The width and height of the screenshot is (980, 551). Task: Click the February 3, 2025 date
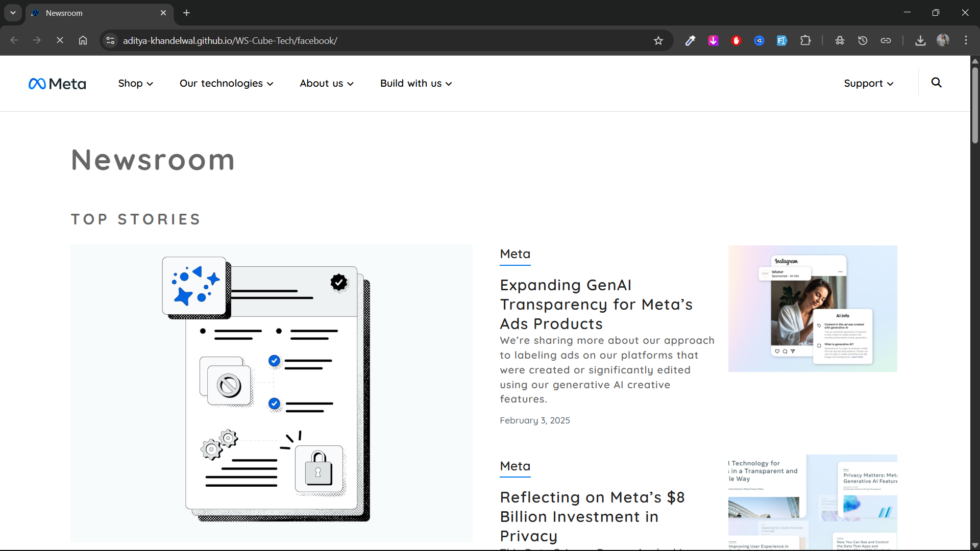click(x=535, y=420)
